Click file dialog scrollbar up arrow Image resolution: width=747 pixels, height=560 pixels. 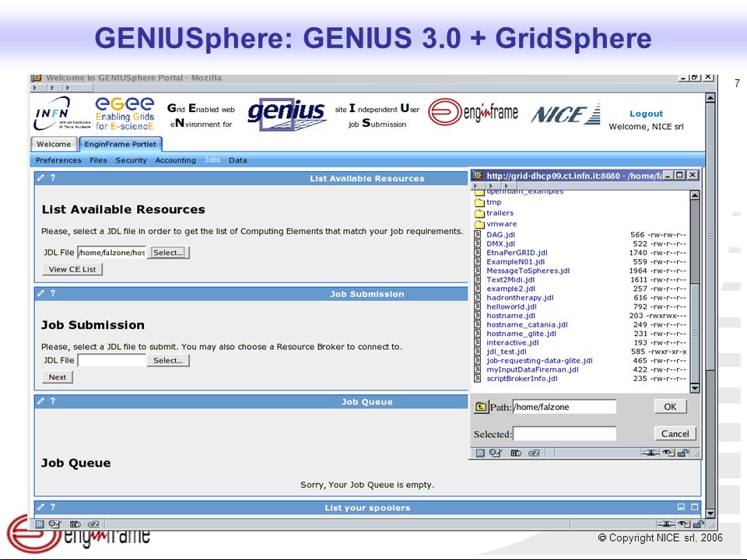click(x=695, y=195)
